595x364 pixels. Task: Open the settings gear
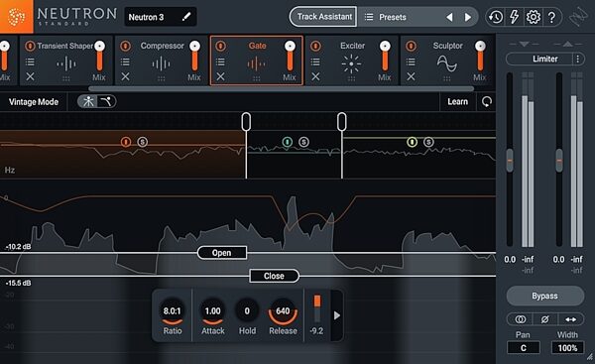533,17
